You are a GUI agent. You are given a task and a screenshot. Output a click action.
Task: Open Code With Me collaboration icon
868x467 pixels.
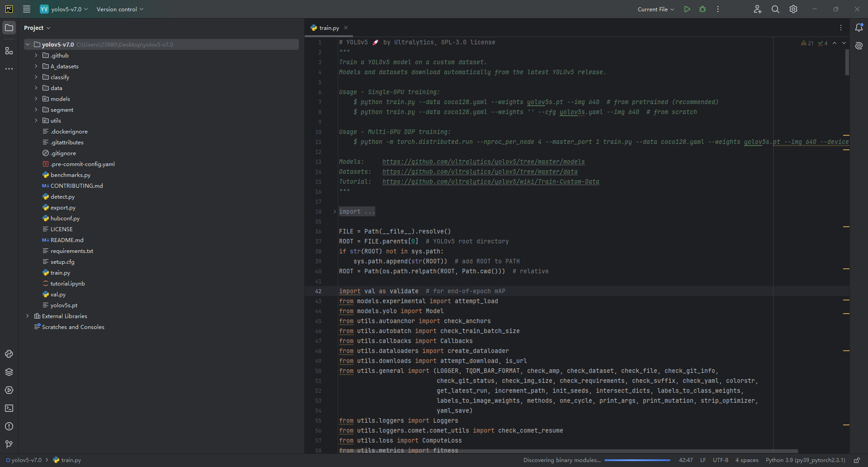[758, 9]
